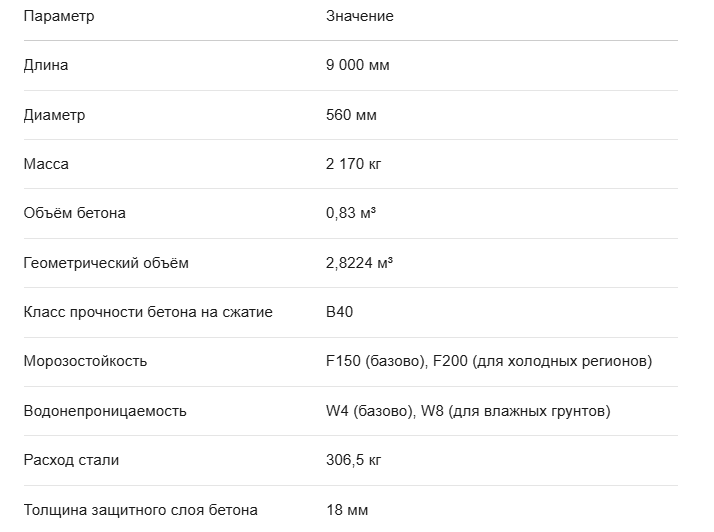Click the '2 170 кг' mass value
This screenshot has width=714, height=532.
353,164
